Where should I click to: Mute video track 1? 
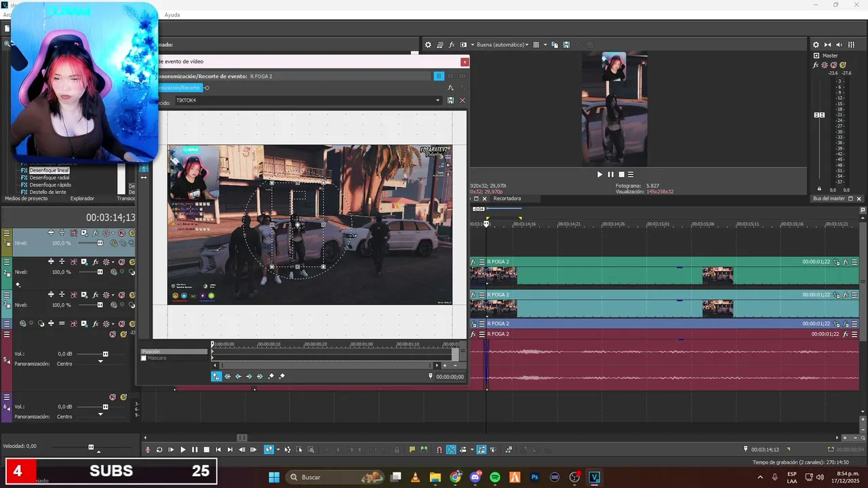coord(121,233)
